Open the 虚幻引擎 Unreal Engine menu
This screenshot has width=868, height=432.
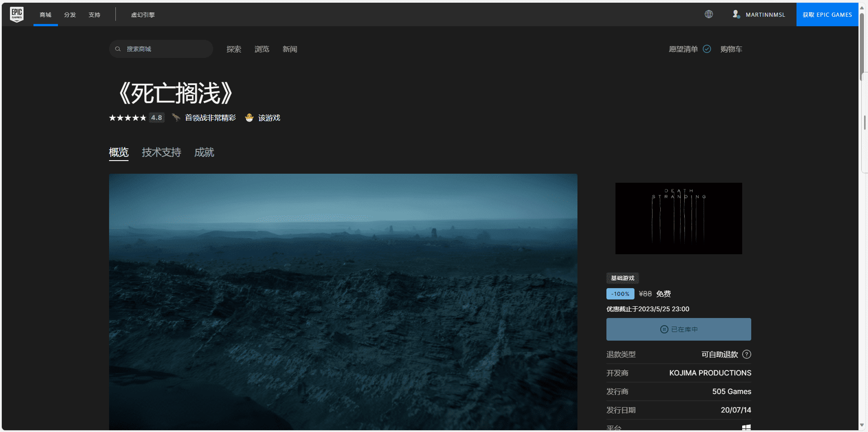pos(143,14)
